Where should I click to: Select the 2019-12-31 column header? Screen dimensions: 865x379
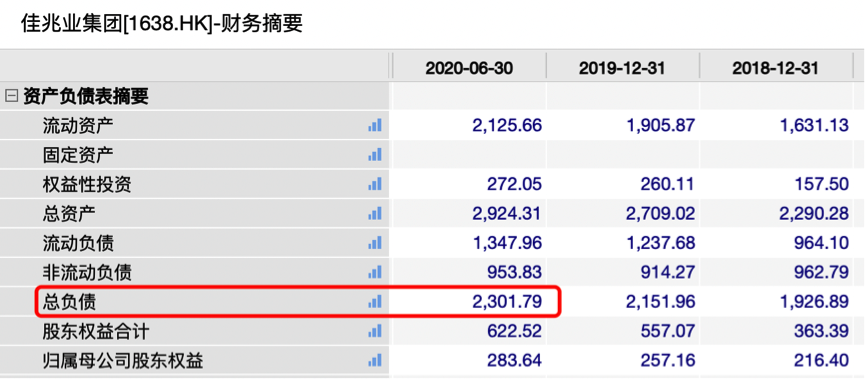[622, 68]
